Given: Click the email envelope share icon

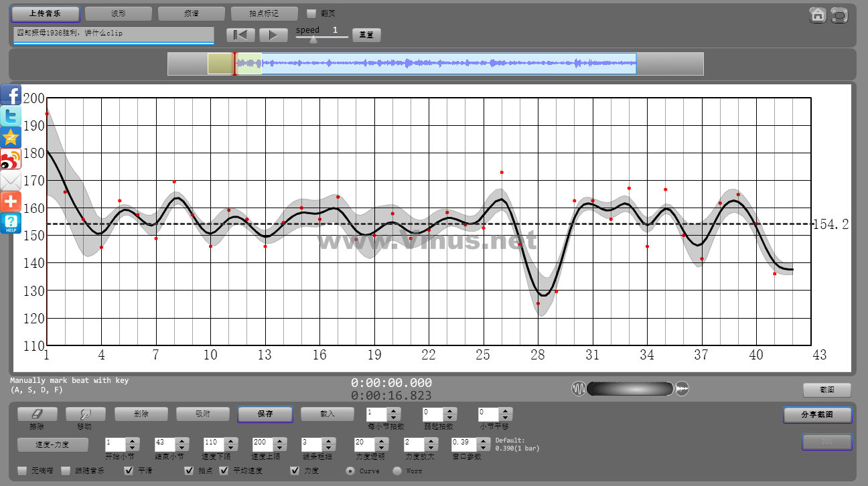Looking at the screenshot, I should point(11,180).
